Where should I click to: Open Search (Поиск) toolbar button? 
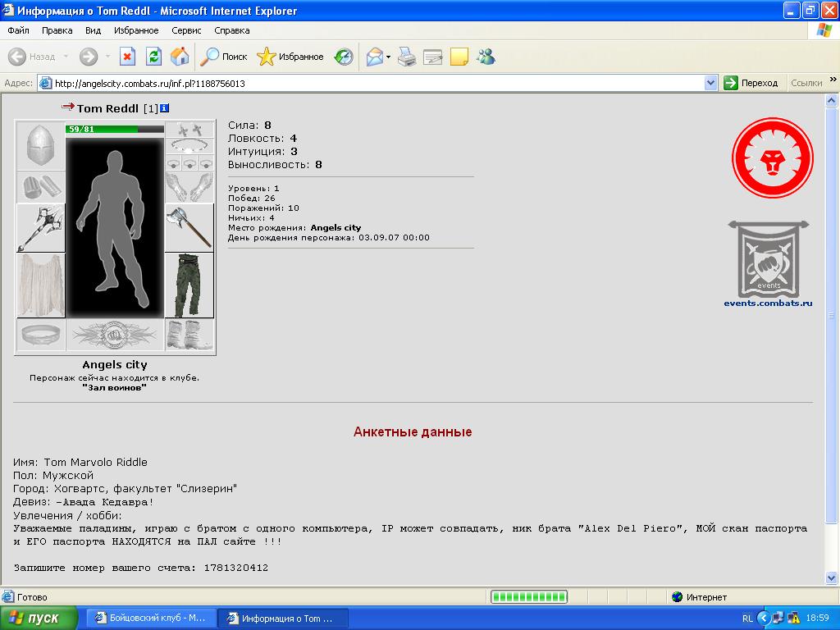pos(223,57)
